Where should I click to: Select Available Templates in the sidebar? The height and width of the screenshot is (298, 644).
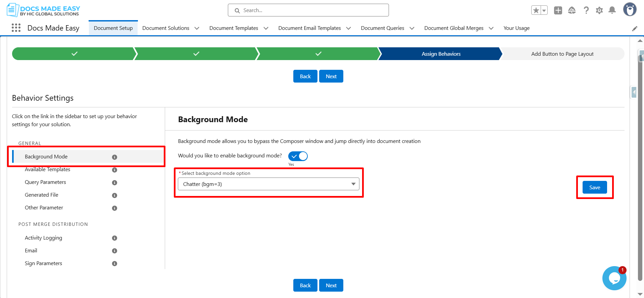[48, 169]
